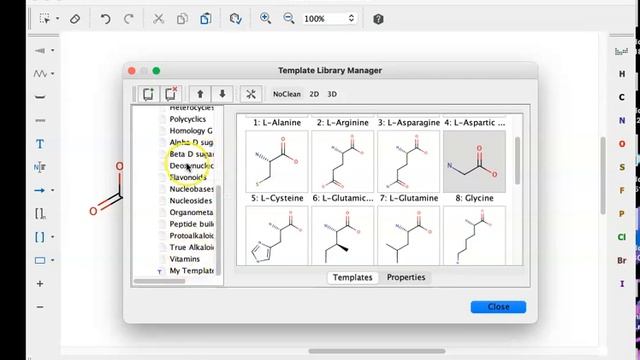
Task: Zoom out of the canvas
Action: tap(289, 18)
